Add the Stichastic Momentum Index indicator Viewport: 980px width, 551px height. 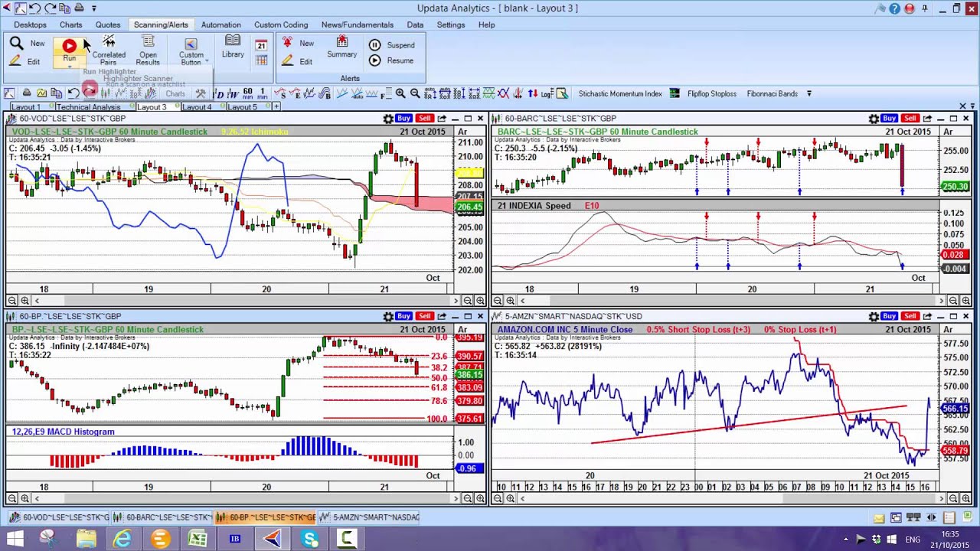620,93
